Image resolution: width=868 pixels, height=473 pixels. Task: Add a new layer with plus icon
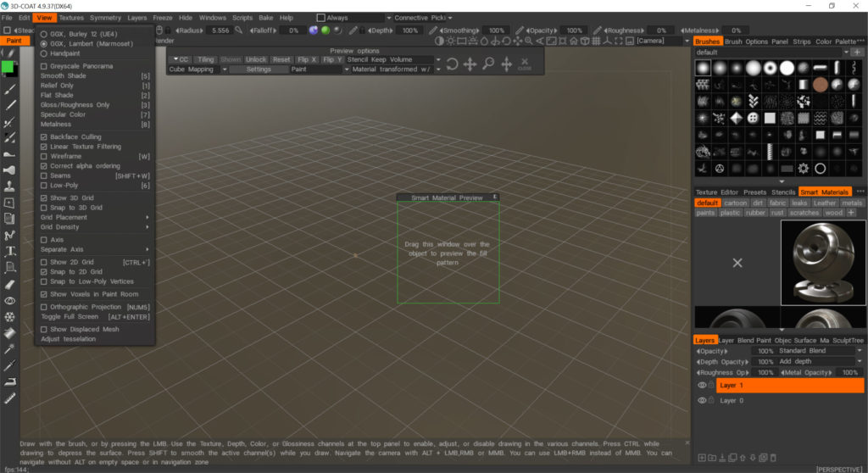click(701, 458)
